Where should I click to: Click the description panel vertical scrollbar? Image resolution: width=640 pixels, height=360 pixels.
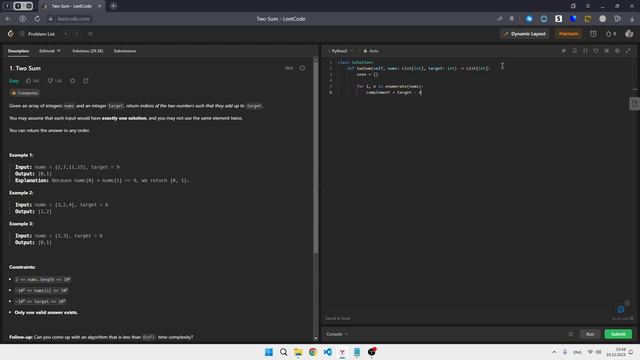click(316, 157)
